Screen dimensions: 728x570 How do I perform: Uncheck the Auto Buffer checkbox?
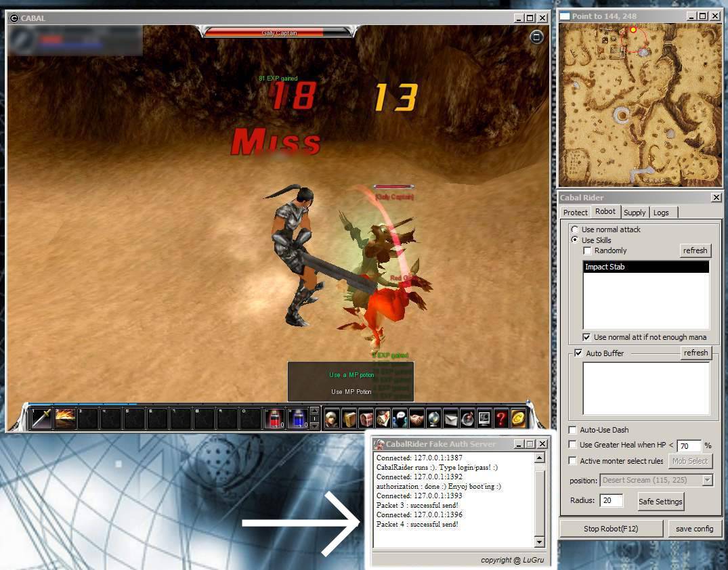point(578,353)
